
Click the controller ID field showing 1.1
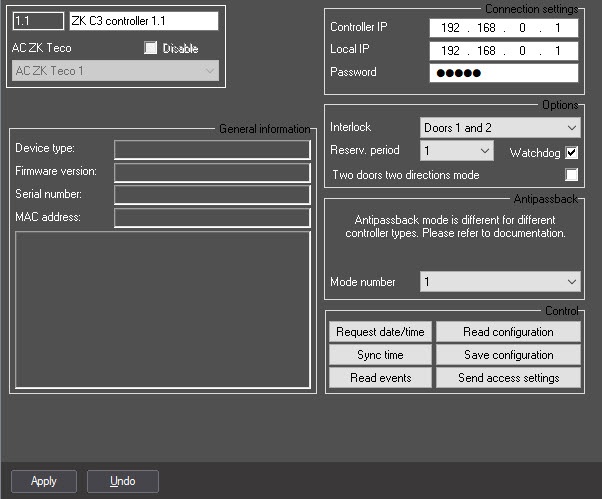(x=38, y=21)
